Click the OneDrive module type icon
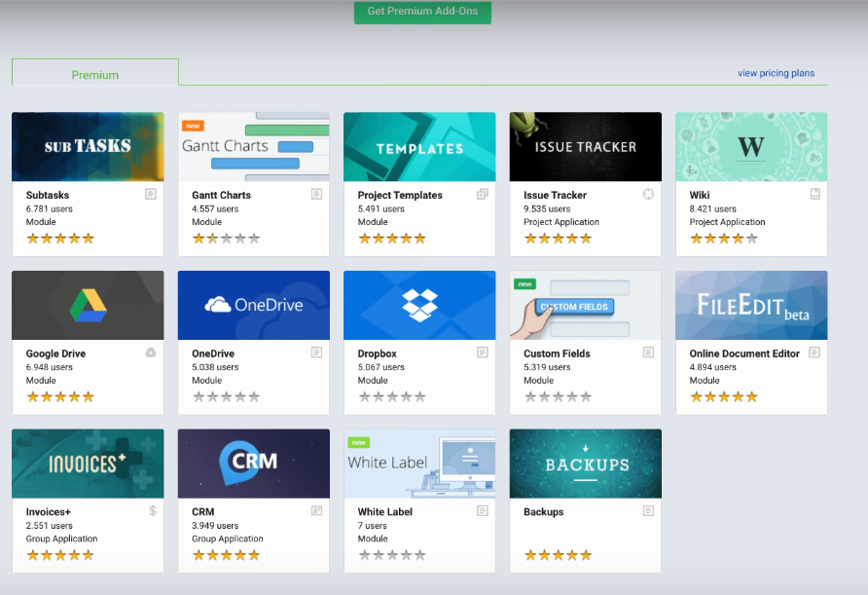Image resolution: width=868 pixels, height=595 pixels. (316, 353)
